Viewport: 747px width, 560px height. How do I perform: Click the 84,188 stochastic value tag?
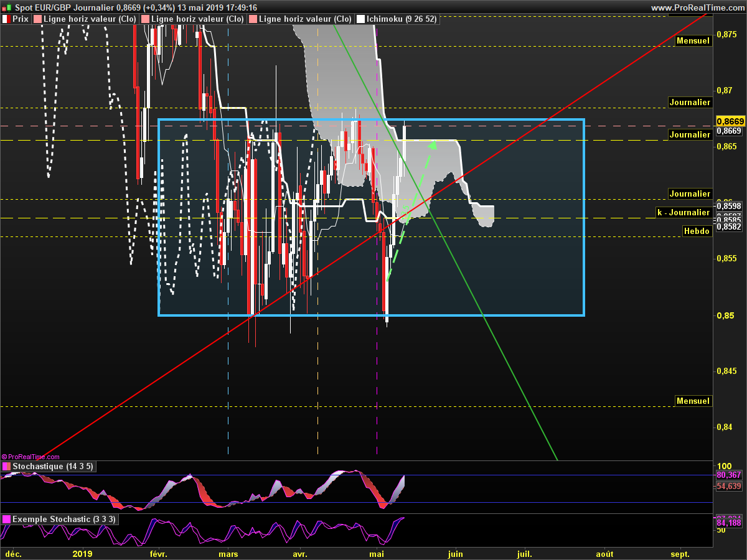coord(729,523)
